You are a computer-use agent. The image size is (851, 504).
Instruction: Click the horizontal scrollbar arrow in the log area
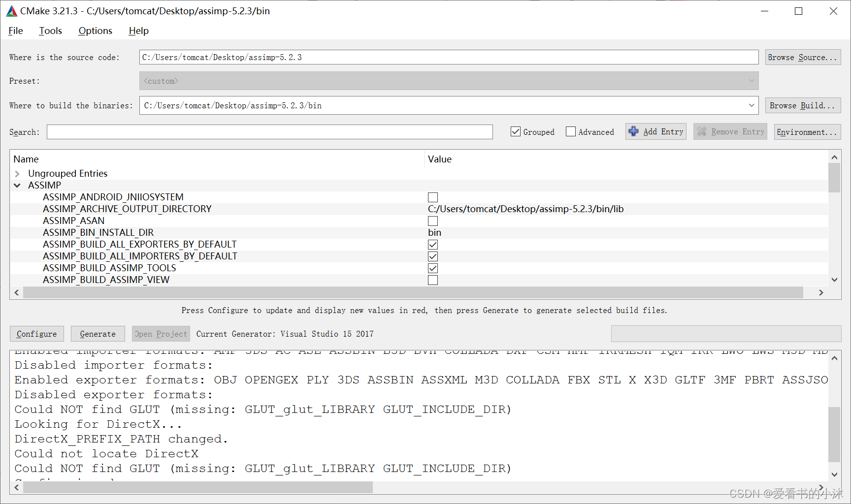(x=16, y=487)
